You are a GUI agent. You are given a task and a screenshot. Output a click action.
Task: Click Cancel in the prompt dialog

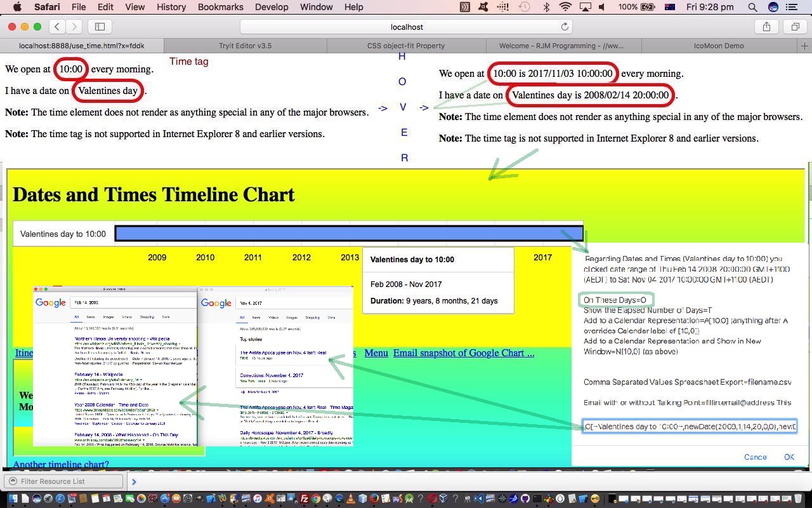click(x=755, y=457)
